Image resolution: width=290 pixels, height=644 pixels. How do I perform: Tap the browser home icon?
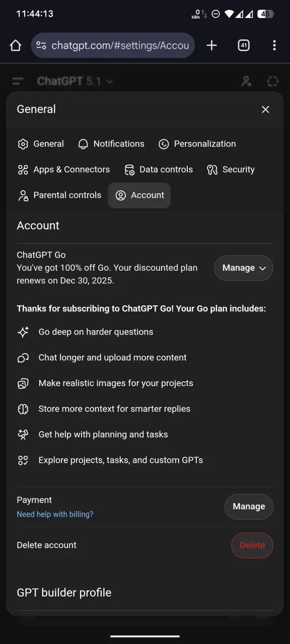[16, 46]
